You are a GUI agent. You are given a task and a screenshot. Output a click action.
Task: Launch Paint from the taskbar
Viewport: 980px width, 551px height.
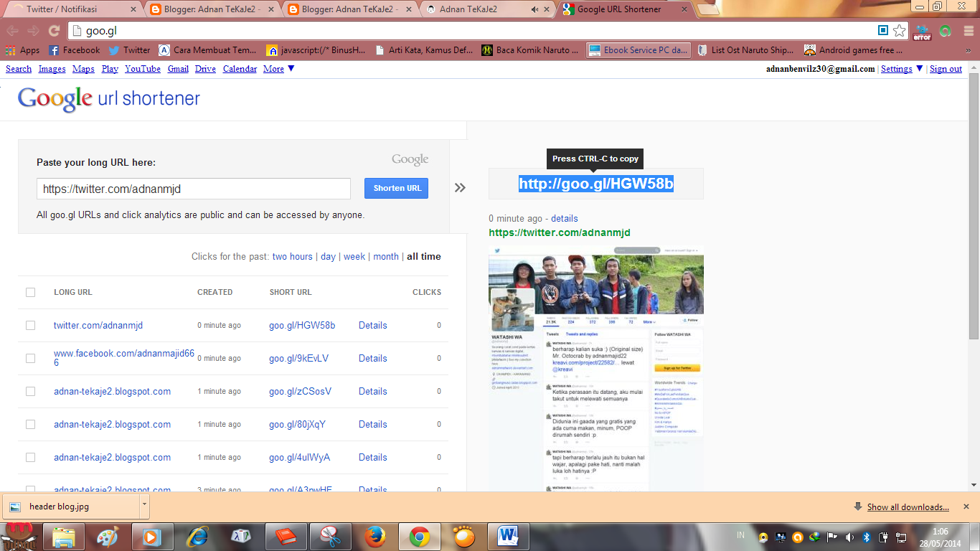tap(108, 537)
